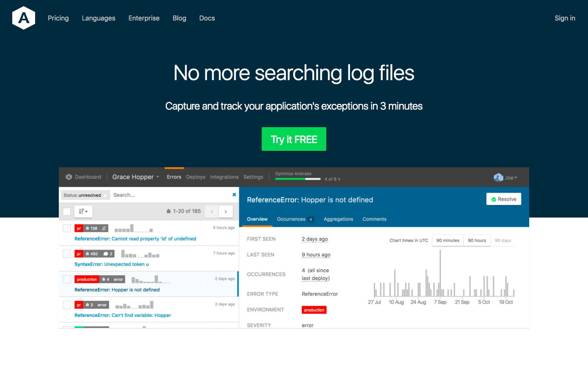Screen dimensions: 588x368
Task: Click the muted bell icon on the 138 row
Action: pyautogui.click(x=104, y=228)
